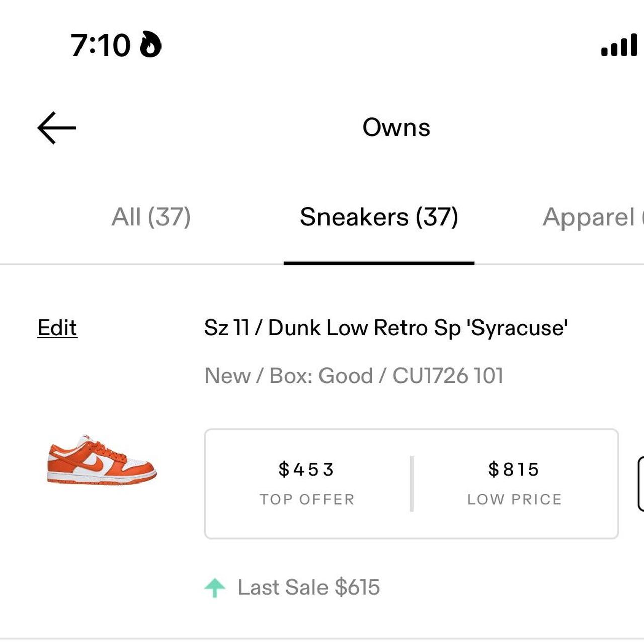Tap the black underline beneath Sneakers tab

(379, 263)
